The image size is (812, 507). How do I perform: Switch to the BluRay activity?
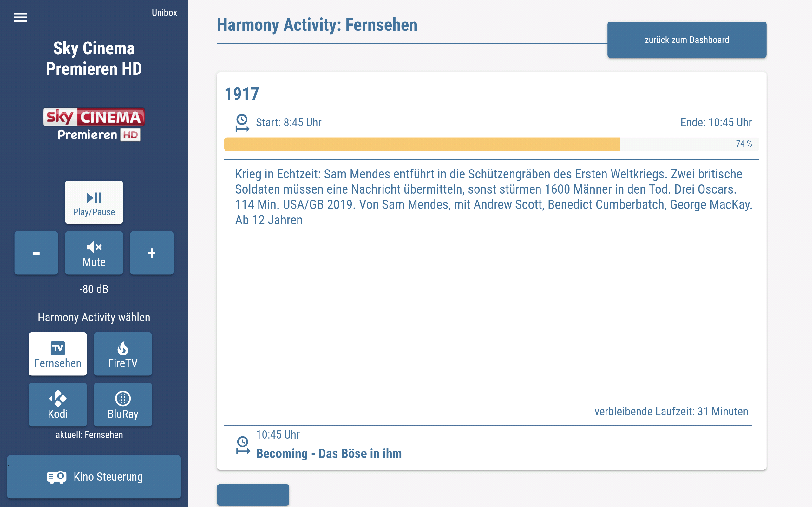(x=123, y=405)
